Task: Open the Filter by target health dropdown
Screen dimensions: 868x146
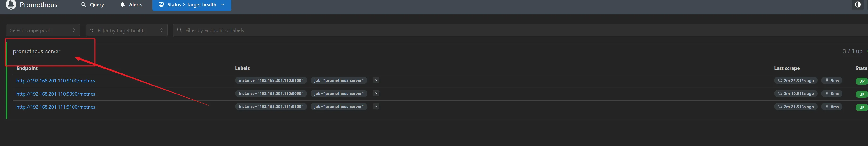Action: click(x=126, y=30)
